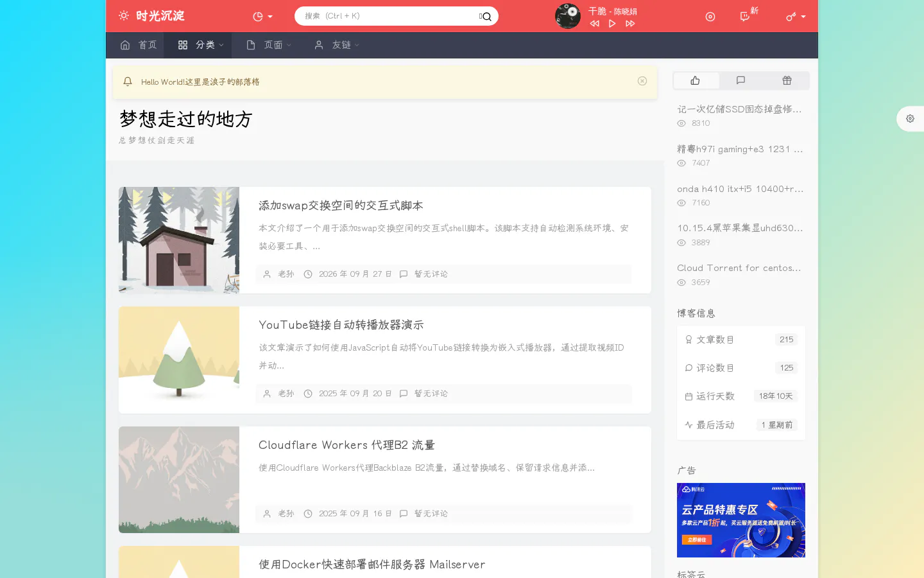This screenshot has width=924, height=578.
Task: Start playback of the music player
Action: pyautogui.click(x=612, y=24)
